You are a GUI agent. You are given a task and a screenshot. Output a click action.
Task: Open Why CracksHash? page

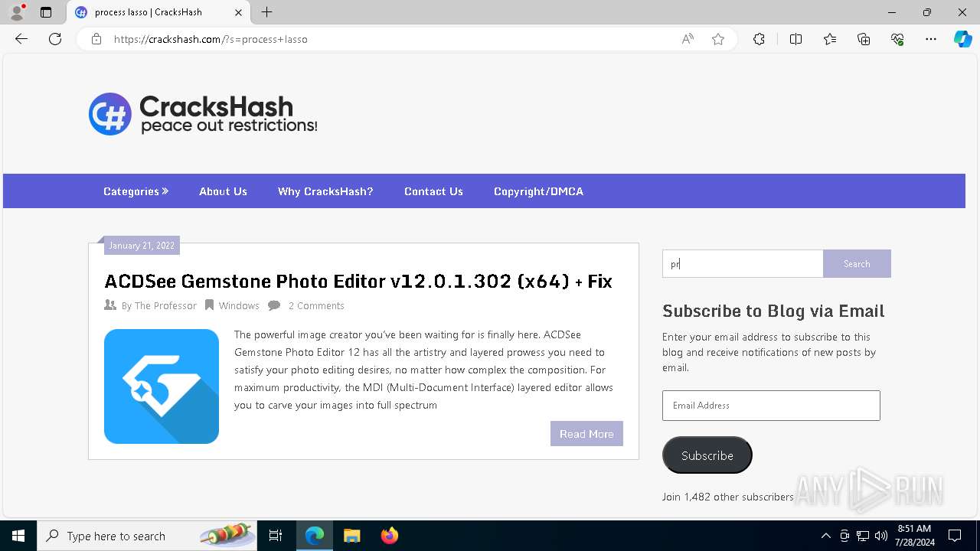(x=325, y=191)
